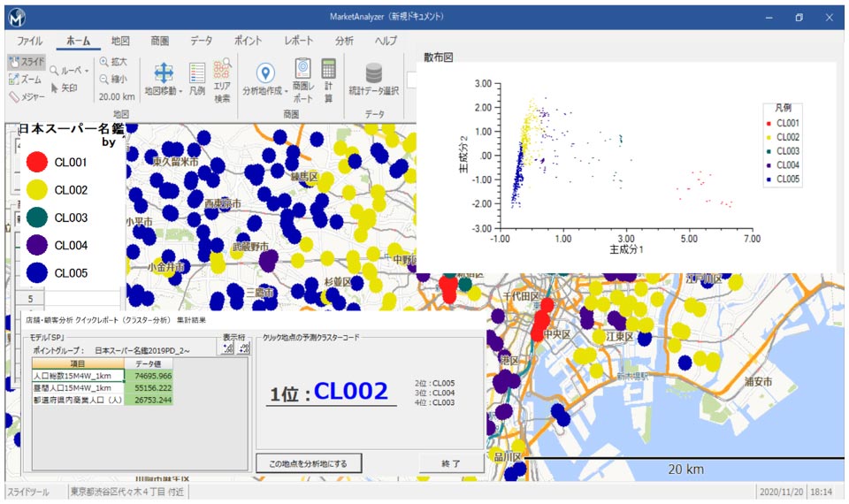
Task: Click the CL003 teal legend swatch
Action: (x=37, y=218)
